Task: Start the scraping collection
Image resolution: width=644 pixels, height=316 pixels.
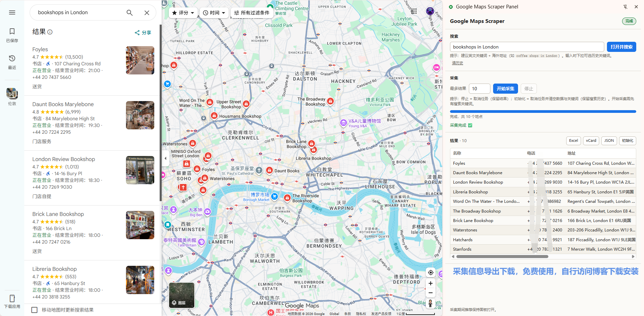Action: point(506,89)
